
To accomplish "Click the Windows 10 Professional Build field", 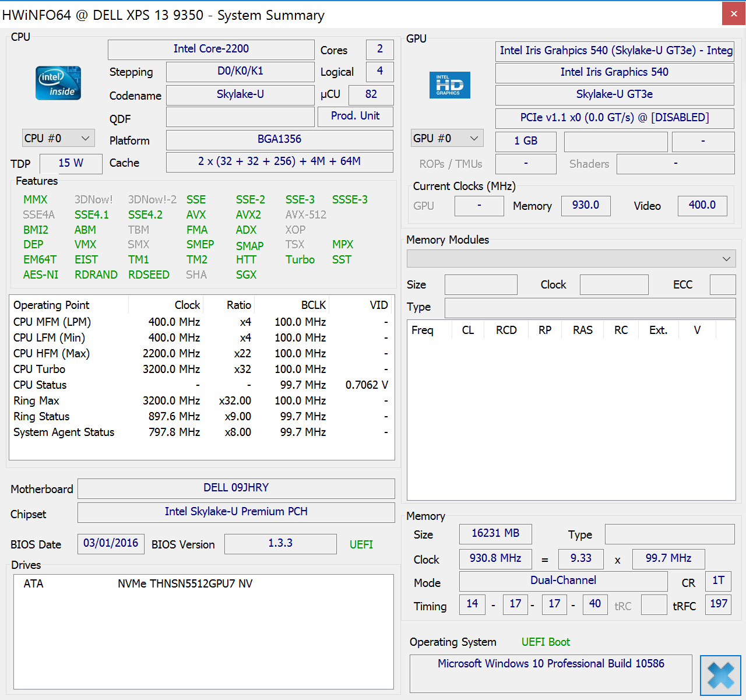I will point(551,674).
